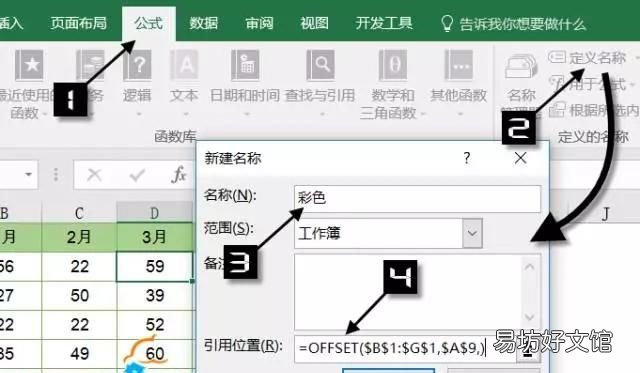Click the 名称 input field containing 彩色
Viewport: 640px width, 373px height.
[418, 199]
